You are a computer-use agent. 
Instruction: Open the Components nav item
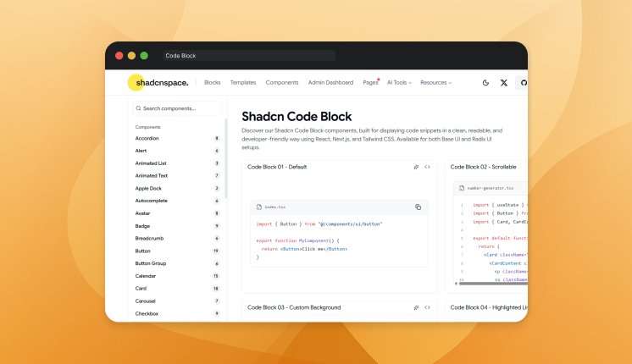point(282,83)
